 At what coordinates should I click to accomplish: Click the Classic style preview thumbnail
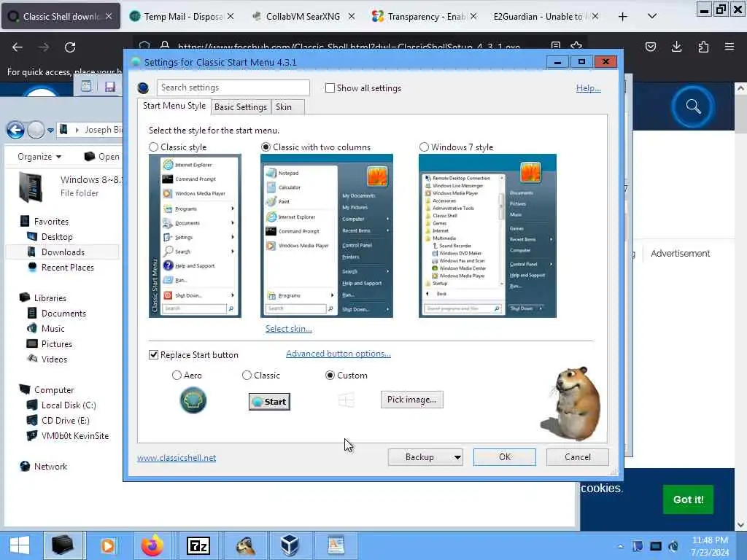[195, 236]
